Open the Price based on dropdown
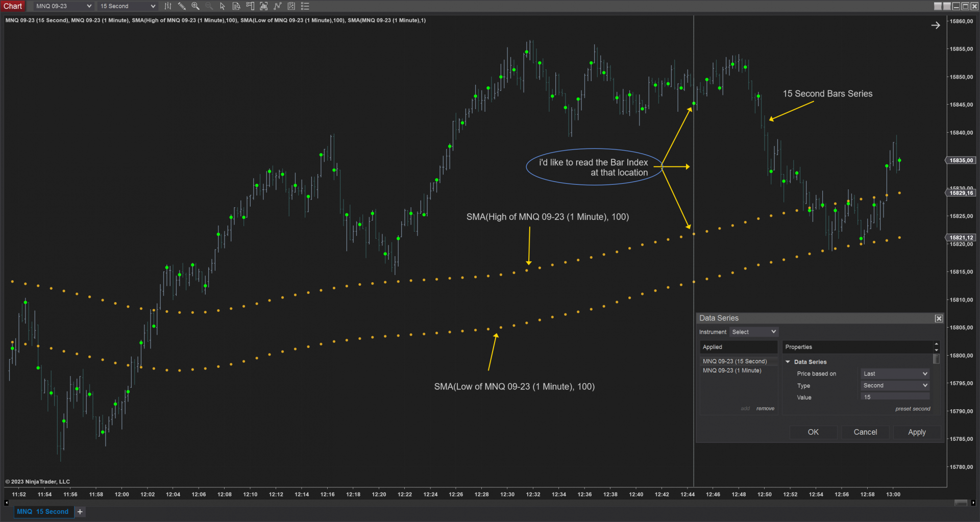The width and height of the screenshot is (980, 522). [x=895, y=374]
